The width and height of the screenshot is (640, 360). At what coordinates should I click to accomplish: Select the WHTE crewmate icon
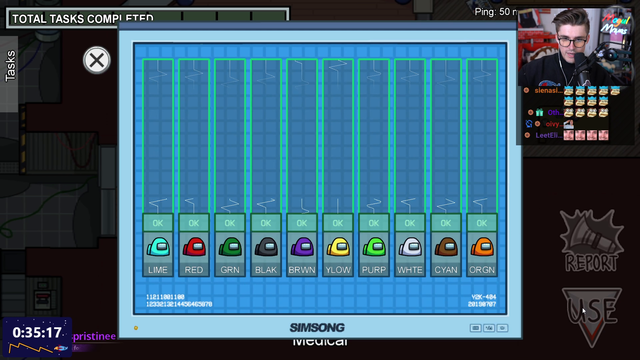click(410, 247)
